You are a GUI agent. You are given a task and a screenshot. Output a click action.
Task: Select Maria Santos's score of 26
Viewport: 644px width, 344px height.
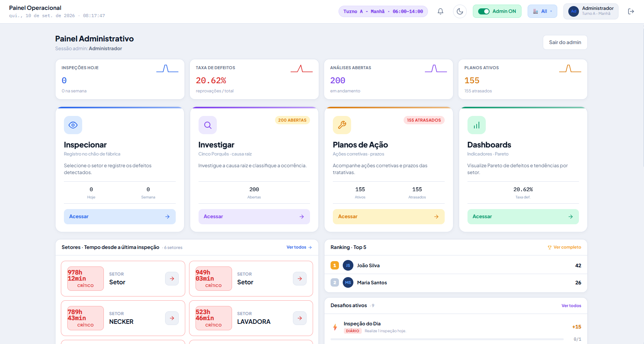[578, 283]
